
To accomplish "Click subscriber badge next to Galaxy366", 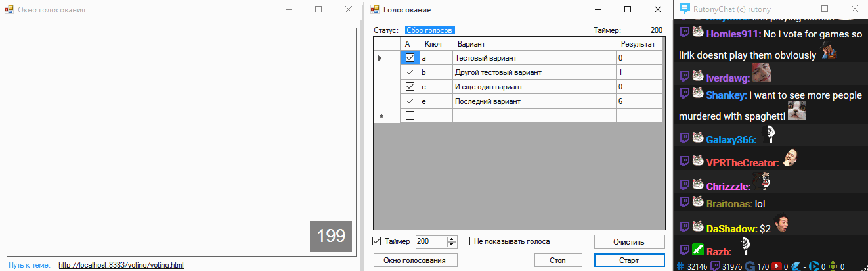I will [698, 138].
